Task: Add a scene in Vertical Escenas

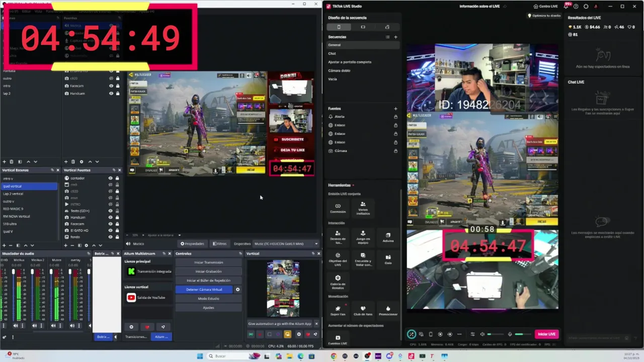Action: click(x=4, y=245)
